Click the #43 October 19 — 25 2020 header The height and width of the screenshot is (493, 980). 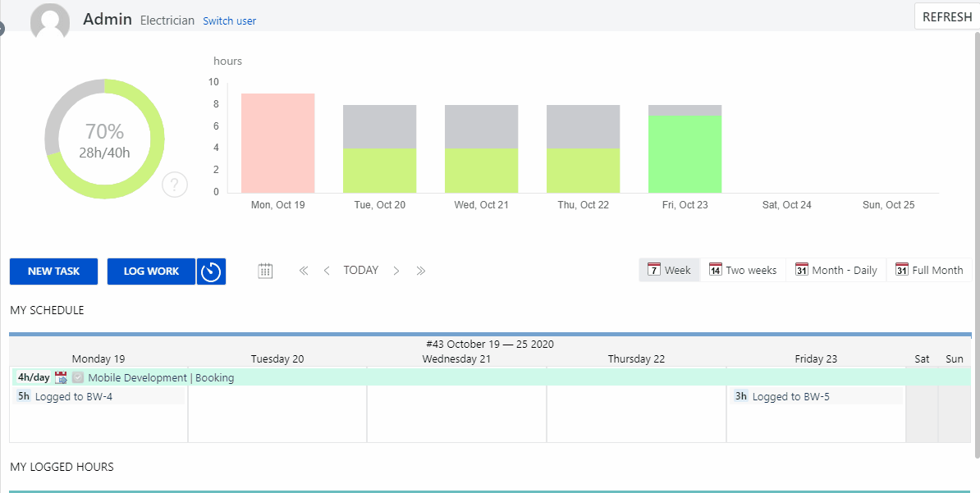(490, 345)
